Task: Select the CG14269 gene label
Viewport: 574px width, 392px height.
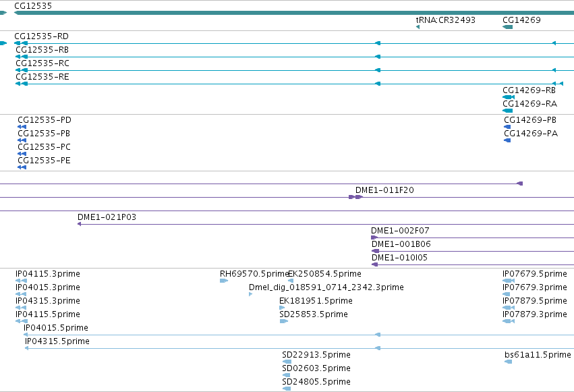Action: (x=521, y=20)
